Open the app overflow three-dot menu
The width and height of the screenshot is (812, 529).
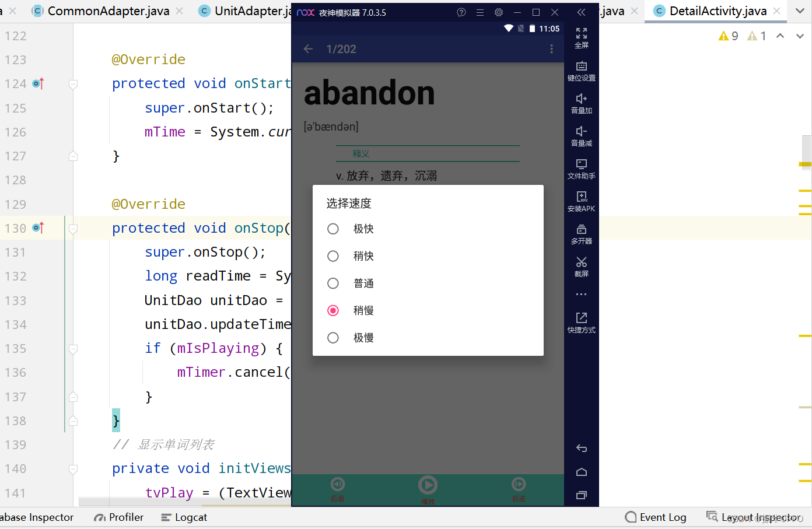point(551,49)
